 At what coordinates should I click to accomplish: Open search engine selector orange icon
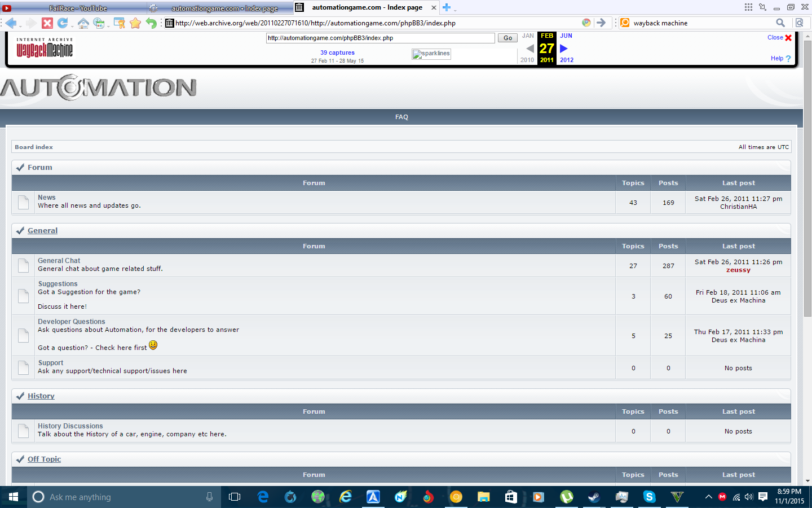625,23
